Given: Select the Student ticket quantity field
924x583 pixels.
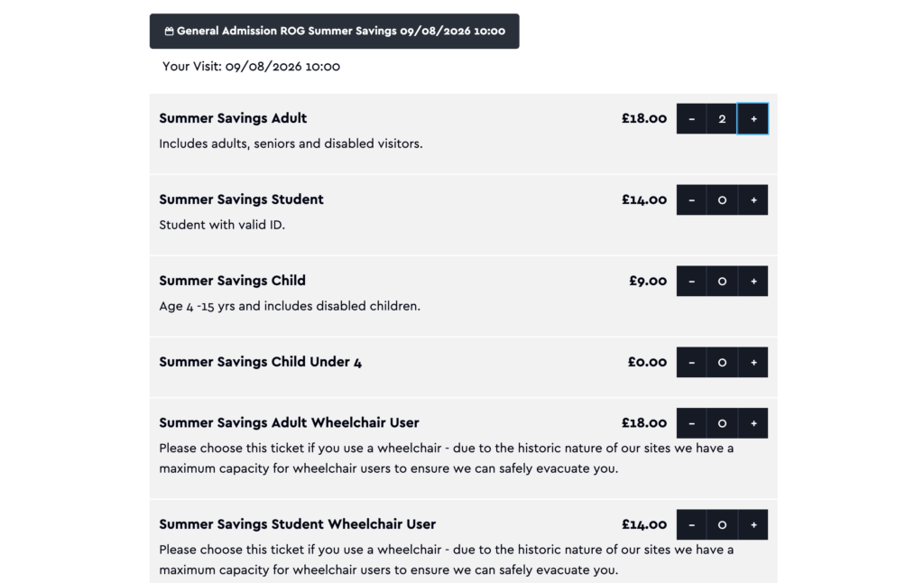Looking at the screenshot, I should point(722,199).
